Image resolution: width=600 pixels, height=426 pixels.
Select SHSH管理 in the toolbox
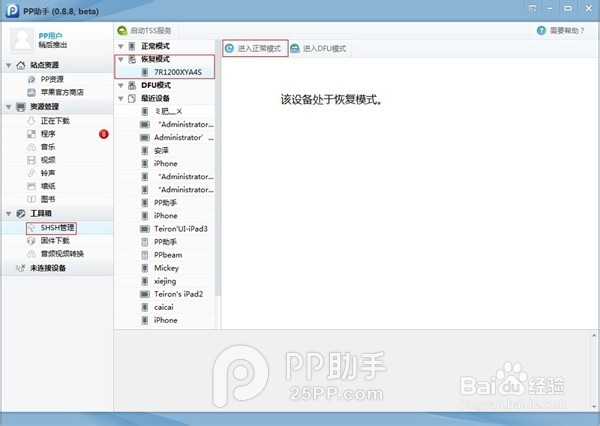(57, 228)
